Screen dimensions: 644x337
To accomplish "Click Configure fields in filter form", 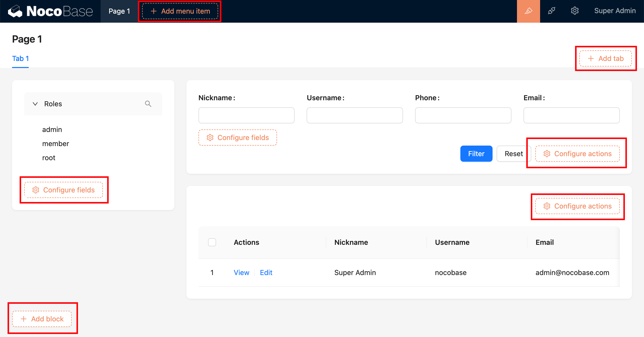I will coord(237,138).
